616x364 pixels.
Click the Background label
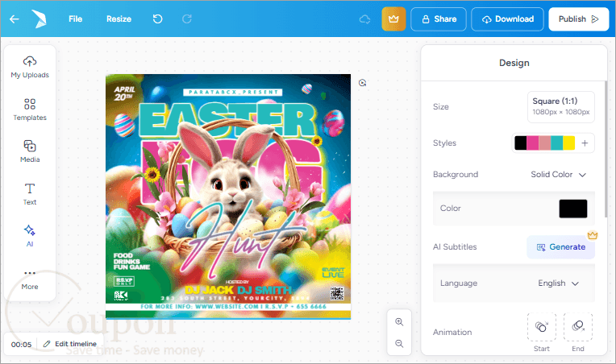456,175
